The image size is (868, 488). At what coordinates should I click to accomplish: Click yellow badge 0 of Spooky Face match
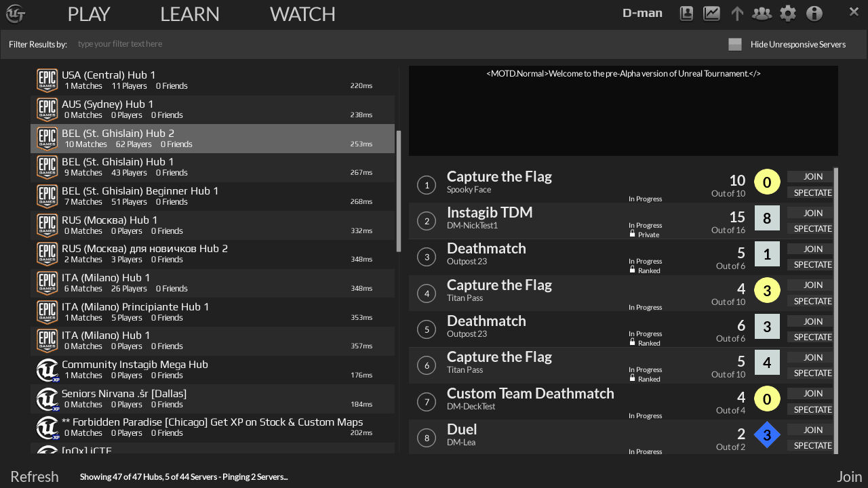click(767, 182)
